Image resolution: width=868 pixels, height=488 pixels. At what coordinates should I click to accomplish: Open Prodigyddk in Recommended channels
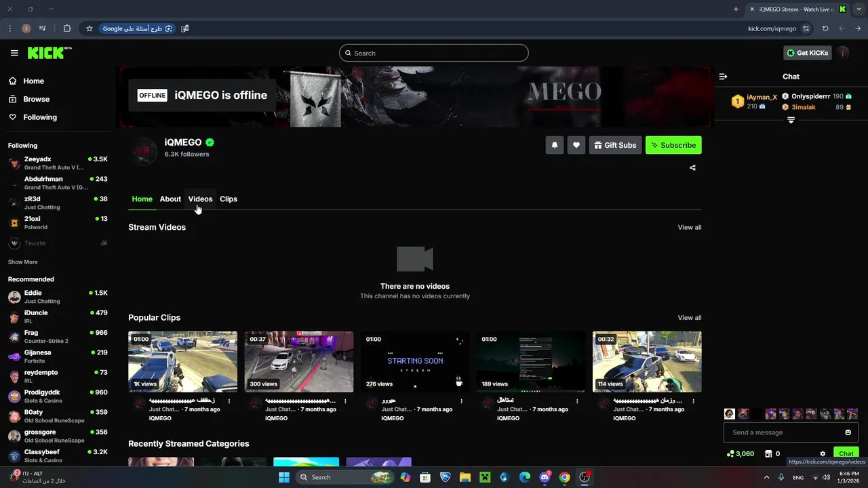point(58,396)
